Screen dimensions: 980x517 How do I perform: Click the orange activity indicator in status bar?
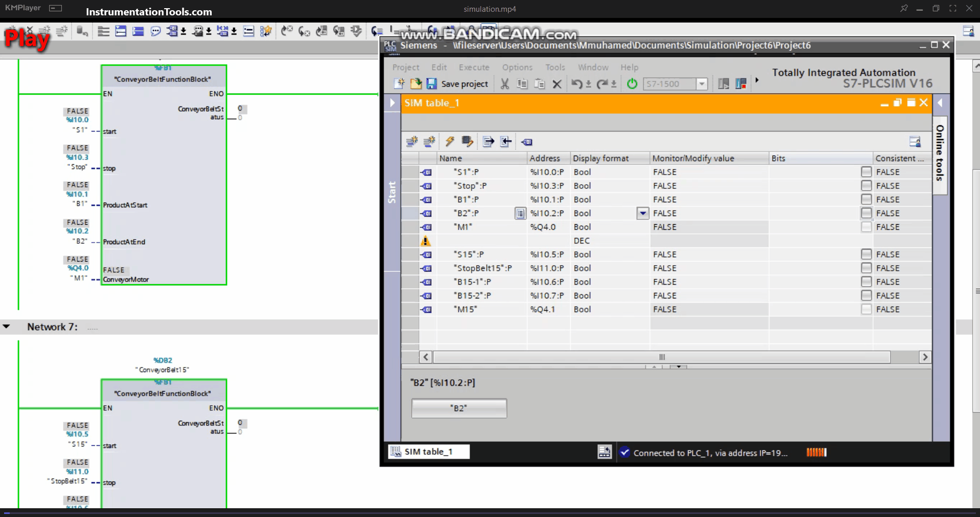816,452
